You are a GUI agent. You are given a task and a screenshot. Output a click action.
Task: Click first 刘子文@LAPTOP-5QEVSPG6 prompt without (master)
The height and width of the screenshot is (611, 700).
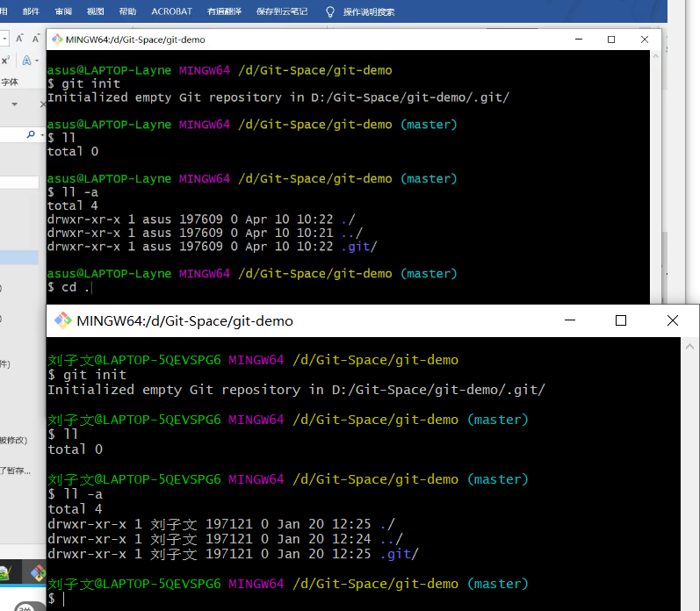(253, 360)
